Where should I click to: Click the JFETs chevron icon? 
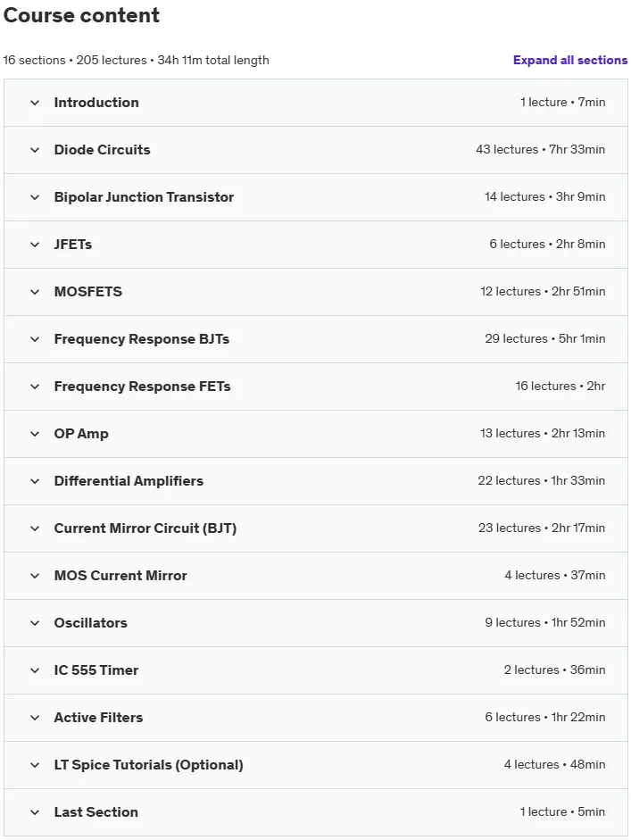[x=35, y=245]
